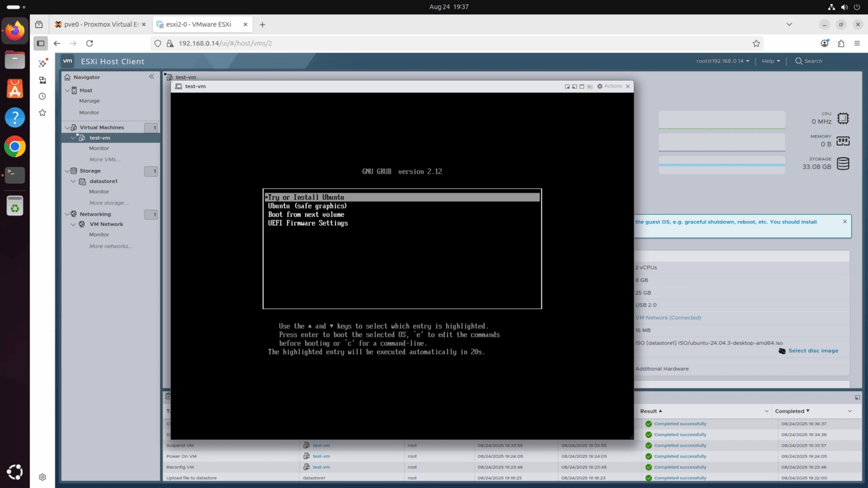This screenshot has width=868, height=488.
Task: Open VM Network (Connected) link
Action: 668,318
